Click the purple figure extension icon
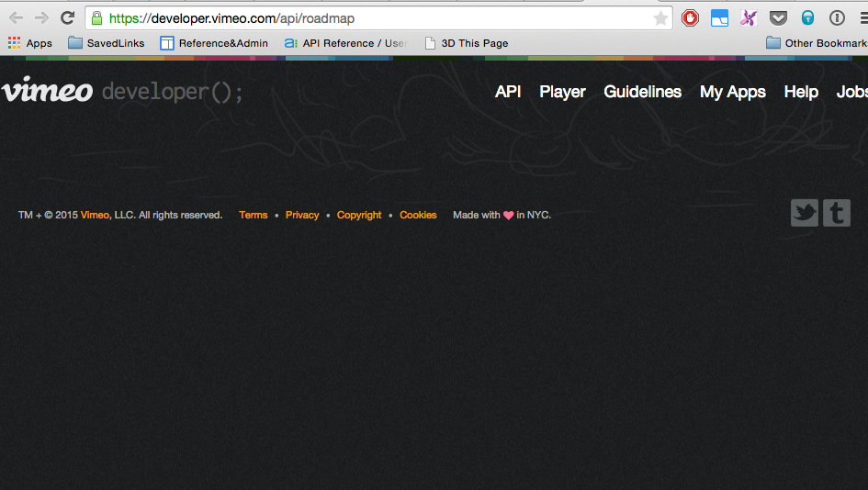The height and width of the screenshot is (490, 868). pos(749,18)
